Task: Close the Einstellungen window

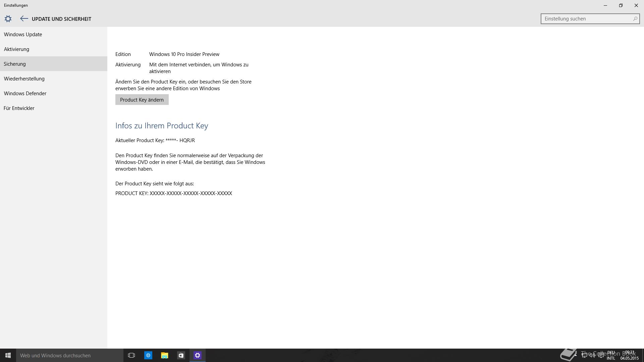Action: pyautogui.click(x=636, y=5)
